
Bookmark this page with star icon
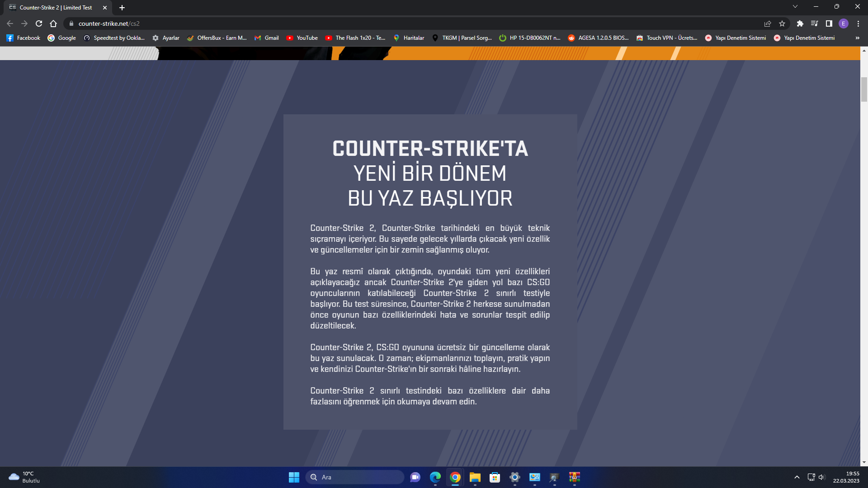(x=782, y=23)
